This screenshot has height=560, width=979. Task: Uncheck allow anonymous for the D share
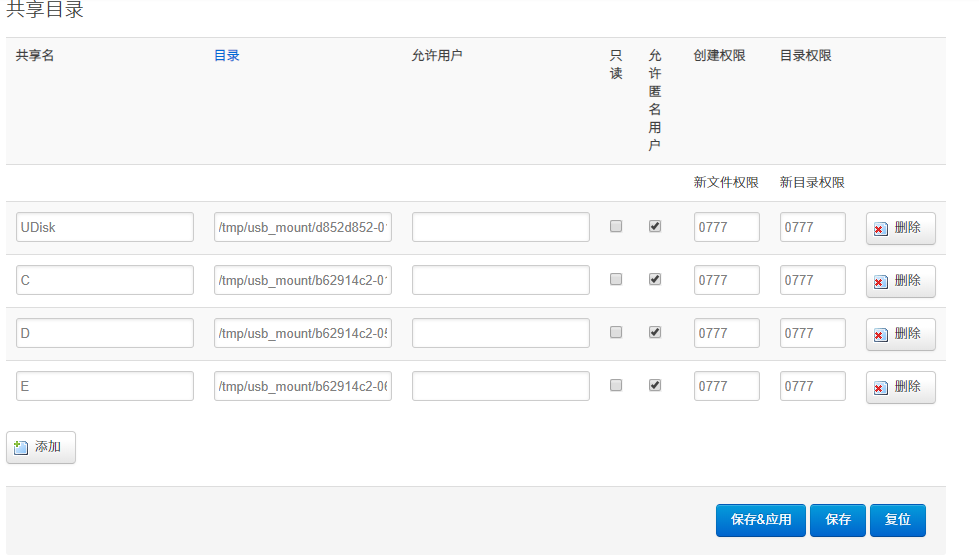[x=655, y=332]
